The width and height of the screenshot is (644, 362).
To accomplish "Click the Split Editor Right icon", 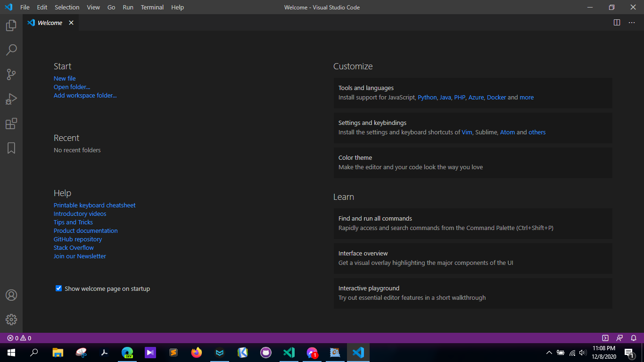I will click(x=617, y=23).
